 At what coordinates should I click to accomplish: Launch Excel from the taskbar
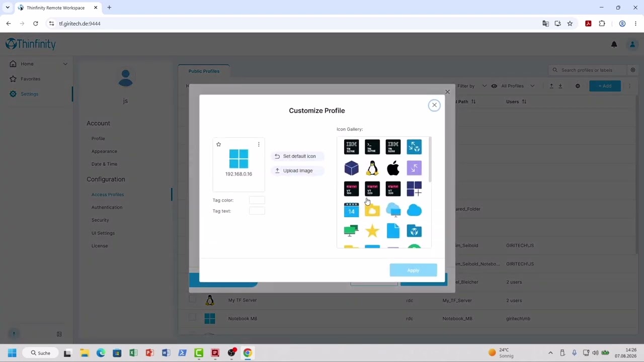click(133, 353)
